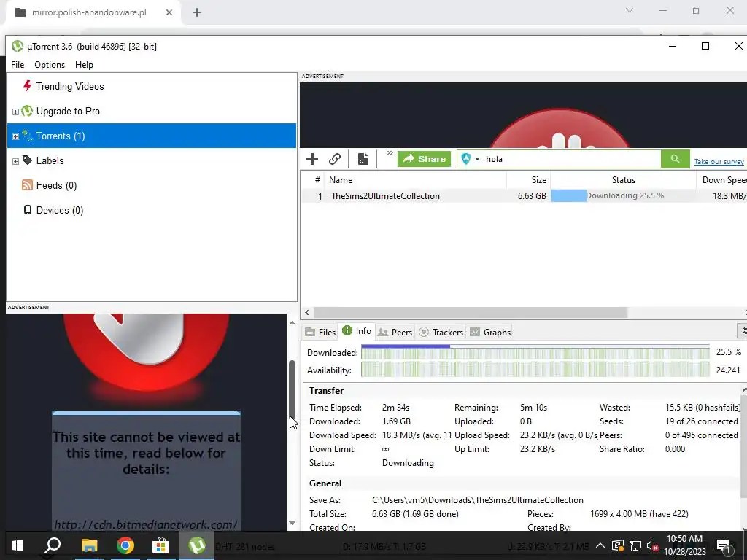Click the green Share button
Screen dimensions: 747x560
(424, 159)
